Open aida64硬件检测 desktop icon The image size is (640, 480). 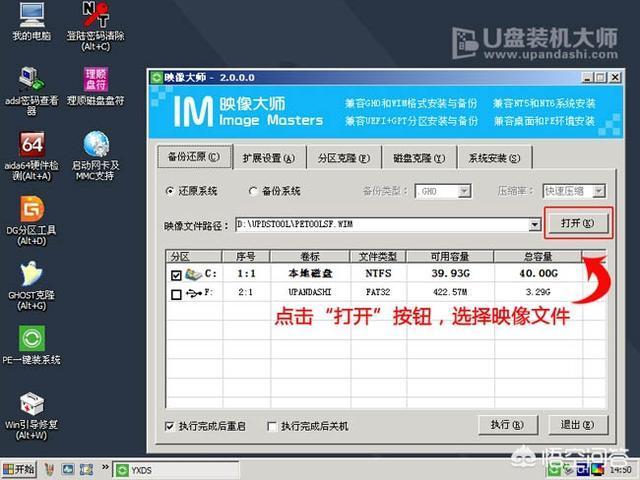(x=32, y=156)
